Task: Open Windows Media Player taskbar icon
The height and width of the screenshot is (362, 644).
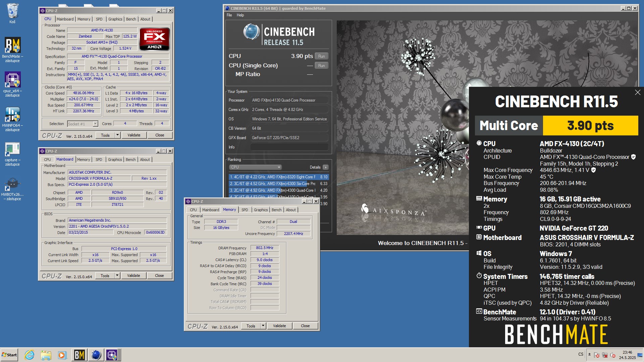Action: pyautogui.click(x=62, y=355)
